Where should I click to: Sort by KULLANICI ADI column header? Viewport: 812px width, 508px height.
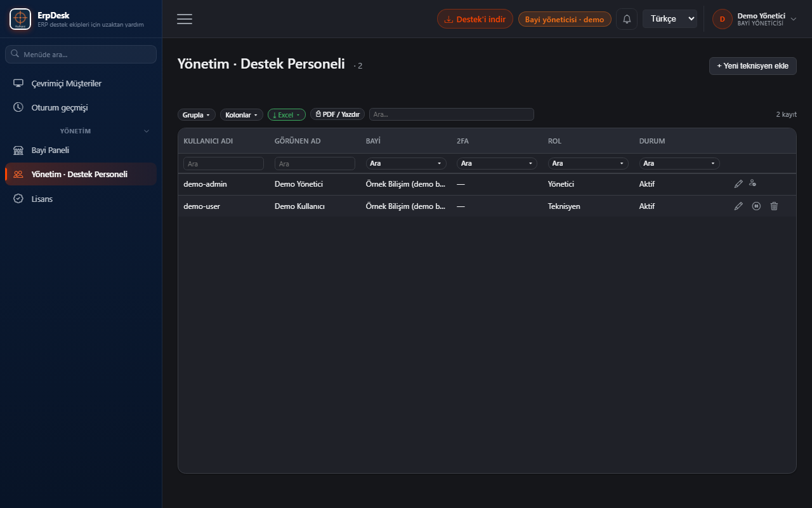[x=208, y=141]
